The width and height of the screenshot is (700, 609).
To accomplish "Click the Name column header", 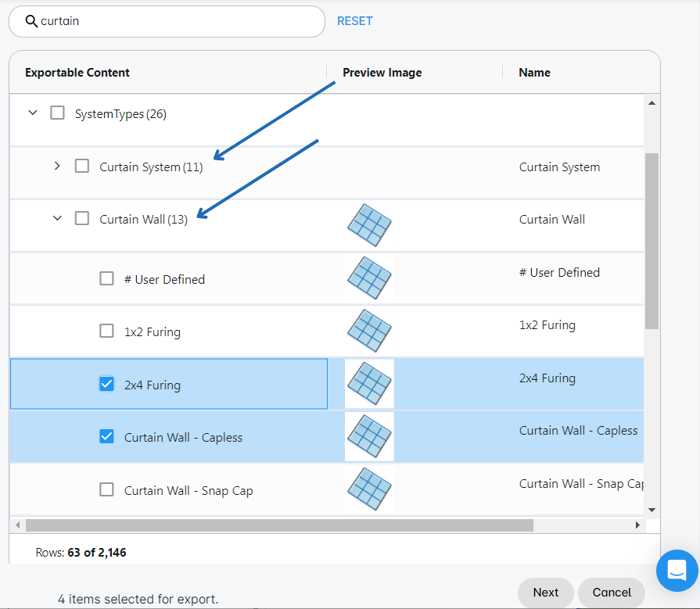I will click(535, 73).
